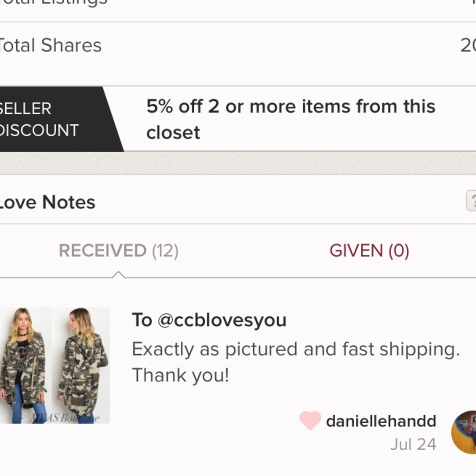
Task: Click the pink heart icon beside daniellehandd
Action: (x=310, y=421)
